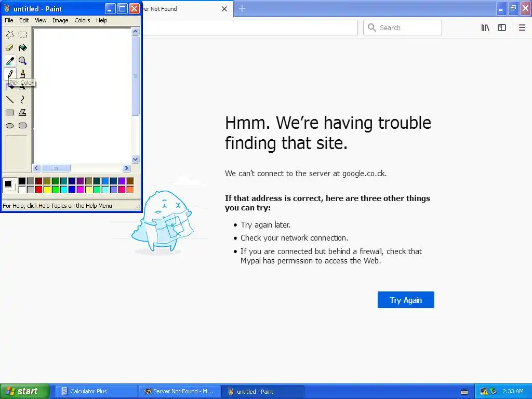Choose the bright yellow palette swatch
The width and height of the screenshot is (532, 399).
click(47, 189)
